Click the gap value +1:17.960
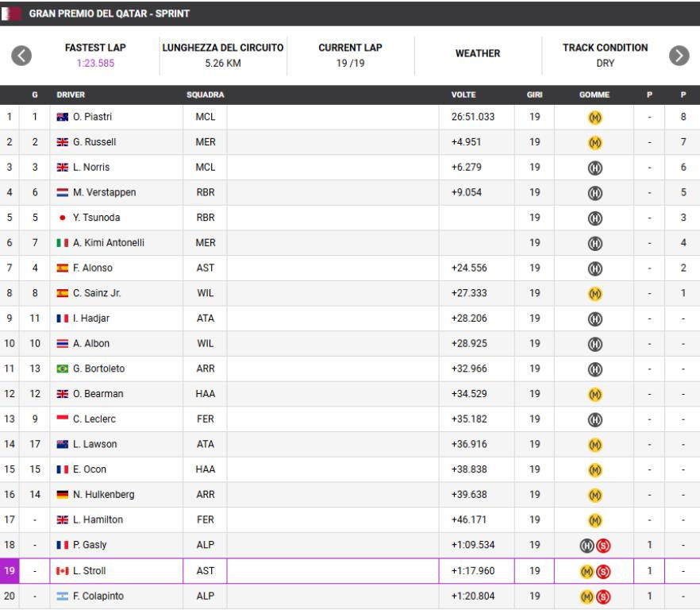The height and width of the screenshot is (610, 700). point(473,570)
